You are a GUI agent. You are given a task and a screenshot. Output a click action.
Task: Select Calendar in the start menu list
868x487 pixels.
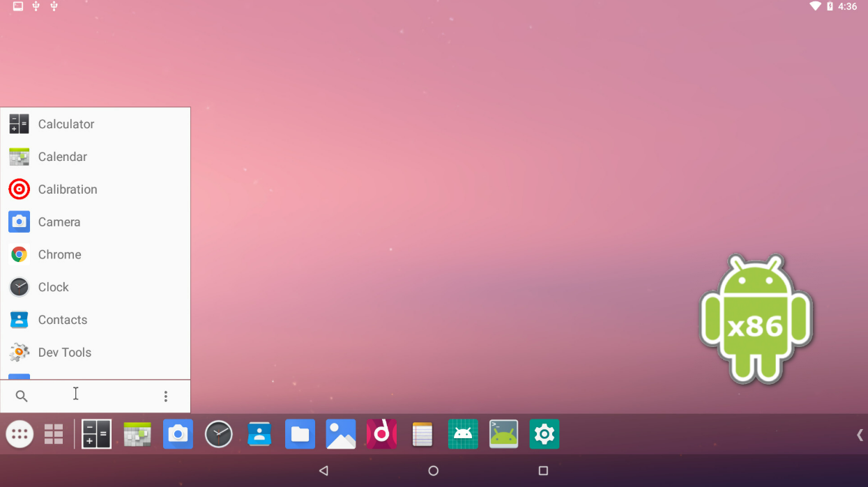point(96,157)
